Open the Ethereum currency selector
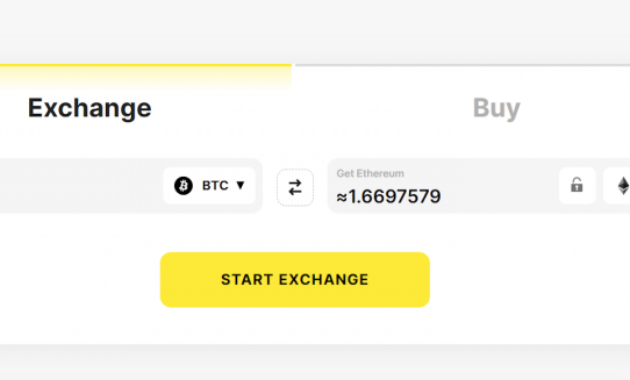This screenshot has width=630, height=380. 617,186
